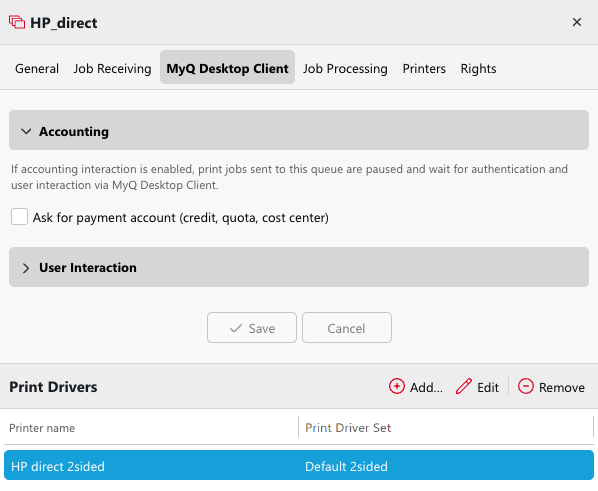Click the HP_direct queue icon in title
Viewport: 598px width, 491px height.
17,23
